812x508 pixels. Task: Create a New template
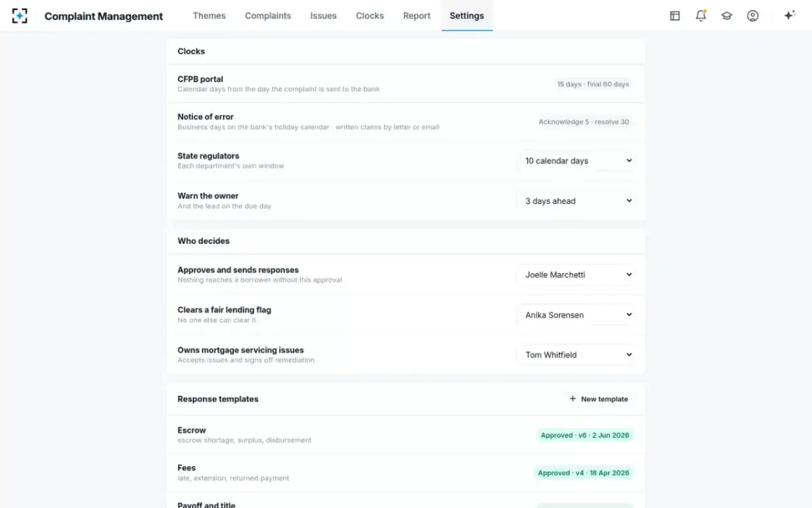click(599, 399)
